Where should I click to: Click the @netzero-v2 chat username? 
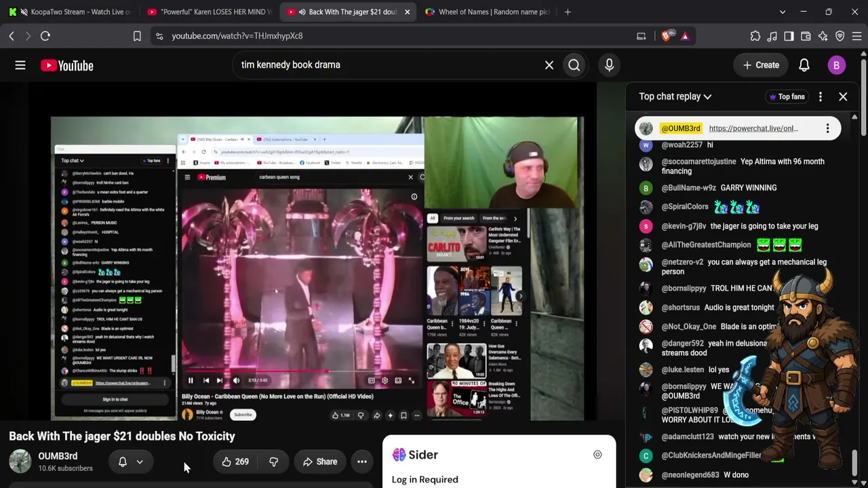tap(682, 262)
